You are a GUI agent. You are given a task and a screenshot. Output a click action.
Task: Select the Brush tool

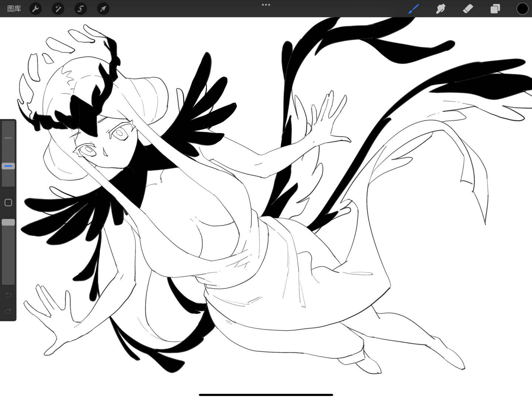413,8
